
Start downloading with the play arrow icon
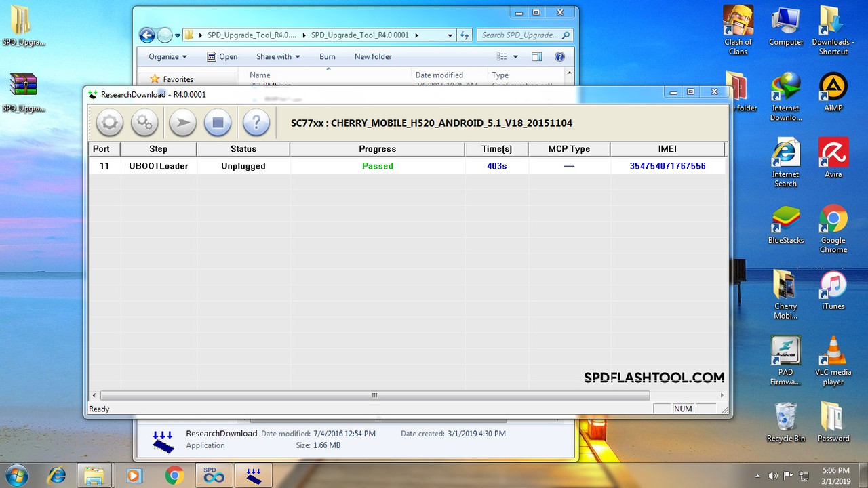pos(182,123)
